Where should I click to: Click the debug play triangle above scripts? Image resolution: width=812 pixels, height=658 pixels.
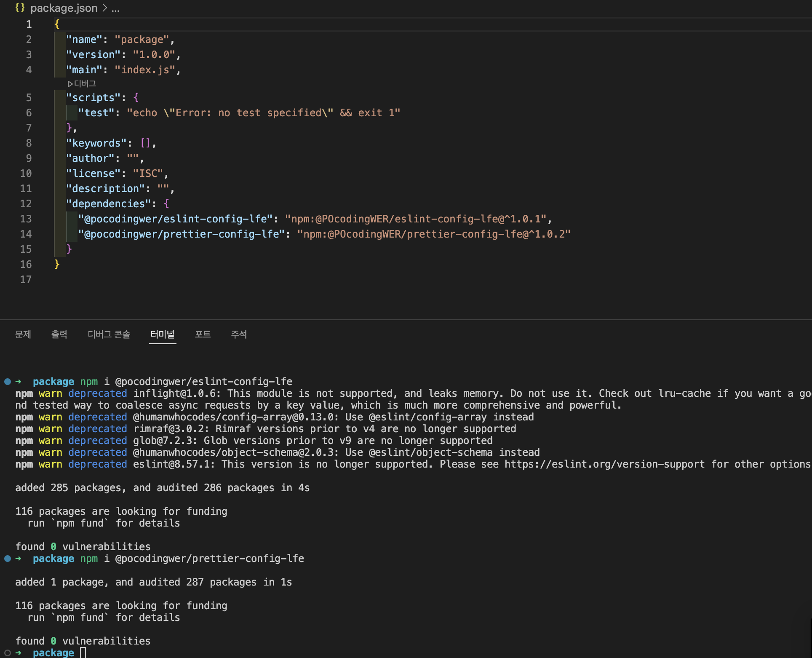pyautogui.click(x=70, y=84)
